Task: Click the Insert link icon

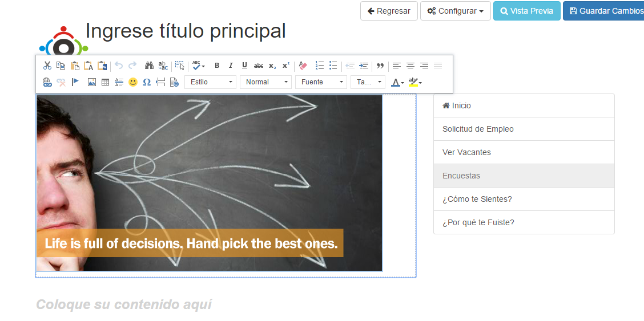Action: [x=47, y=82]
